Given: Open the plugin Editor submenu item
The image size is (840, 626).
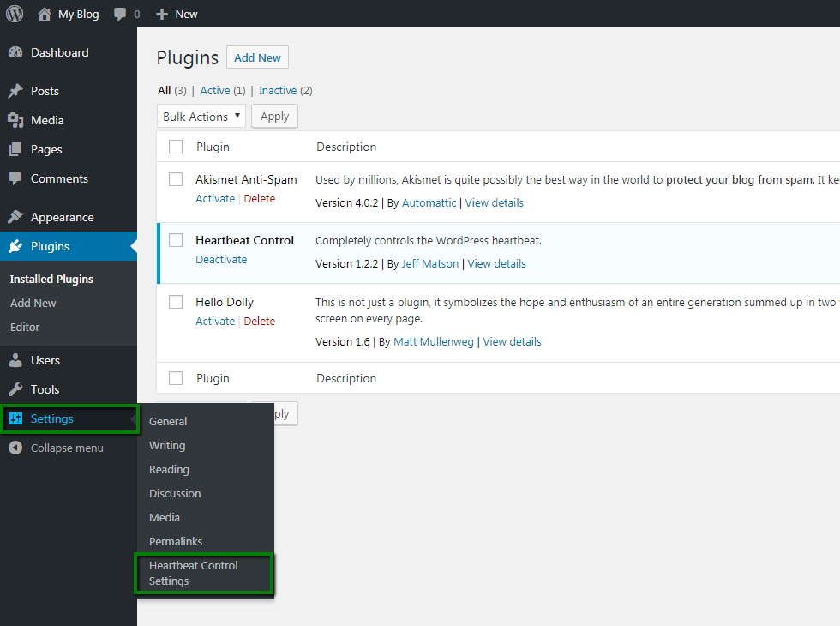Looking at the screenshot, I should 25,328.
